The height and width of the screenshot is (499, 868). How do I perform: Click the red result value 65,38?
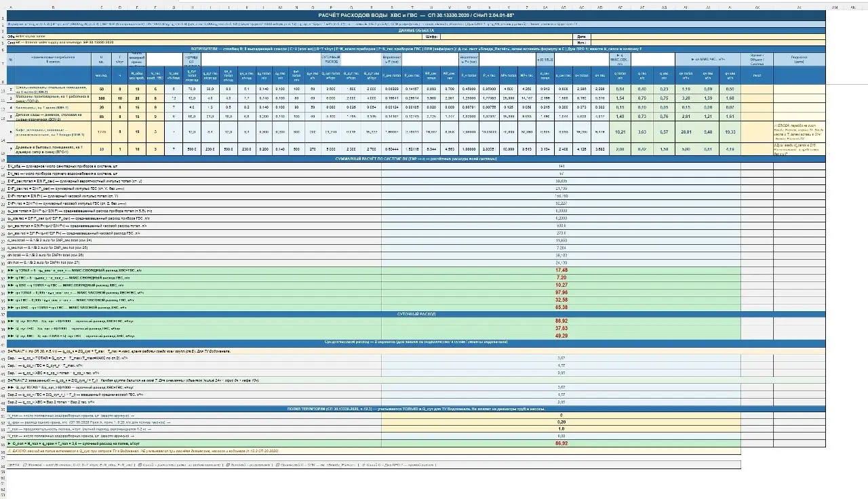pos(561,307)
